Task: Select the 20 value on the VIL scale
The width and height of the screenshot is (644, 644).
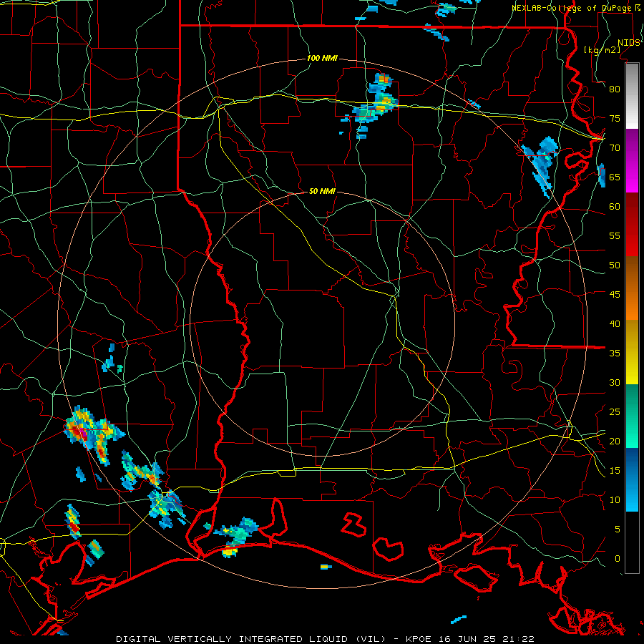Action: (615, 441)
